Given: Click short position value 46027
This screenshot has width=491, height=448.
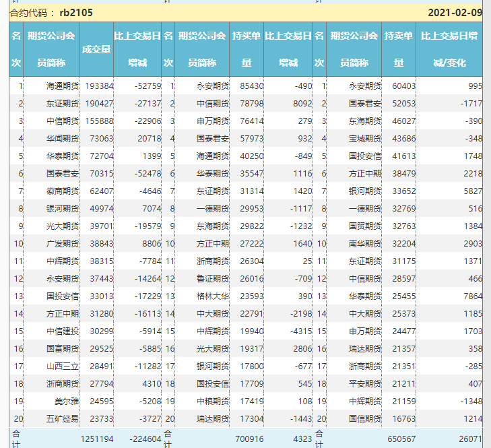Looking at the screenshot, I should click(x=404, y=121).
